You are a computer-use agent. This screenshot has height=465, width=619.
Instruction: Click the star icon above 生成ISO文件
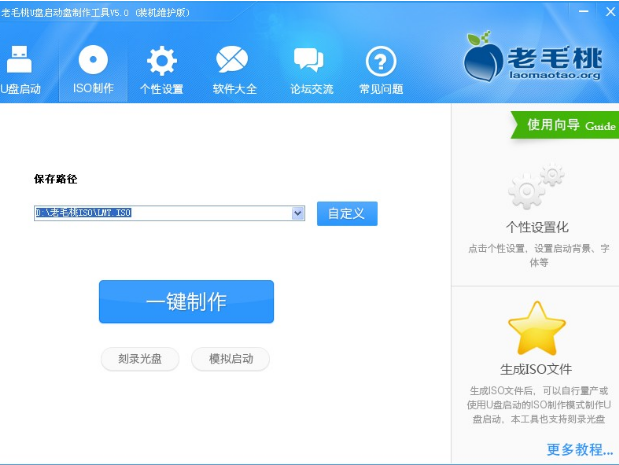[537, 329]
